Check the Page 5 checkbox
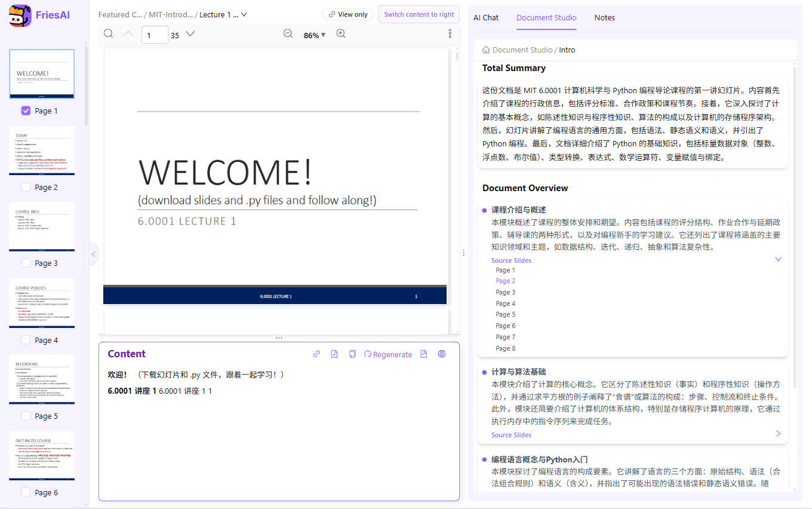The image size is (812, 509). [x=26, y=416]
